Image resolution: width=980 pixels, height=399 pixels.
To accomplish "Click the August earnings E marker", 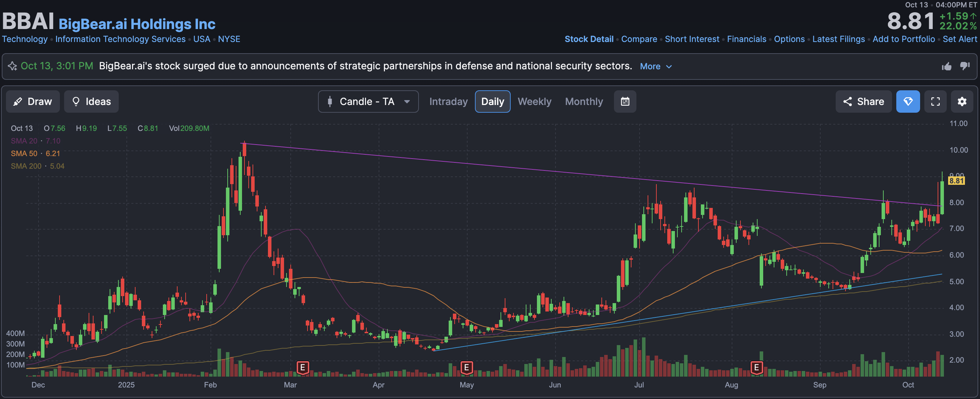I will 756,367.
